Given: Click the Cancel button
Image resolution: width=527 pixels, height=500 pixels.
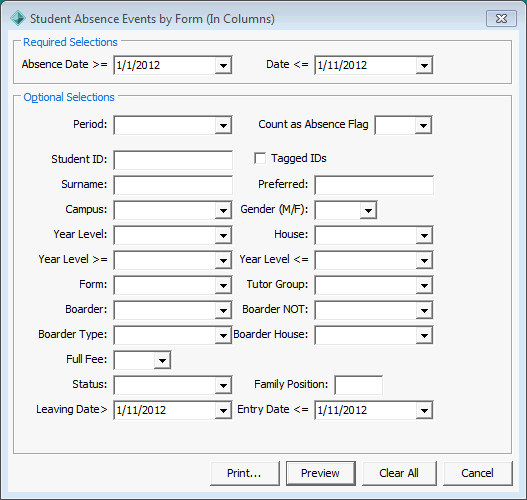Looking at the screenshot, I should (478, 473).
